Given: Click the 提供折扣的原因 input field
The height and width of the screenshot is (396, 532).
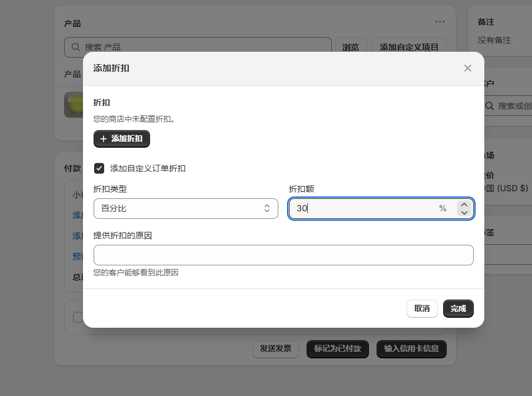Looking at the screenshot, I should point(284,255).
